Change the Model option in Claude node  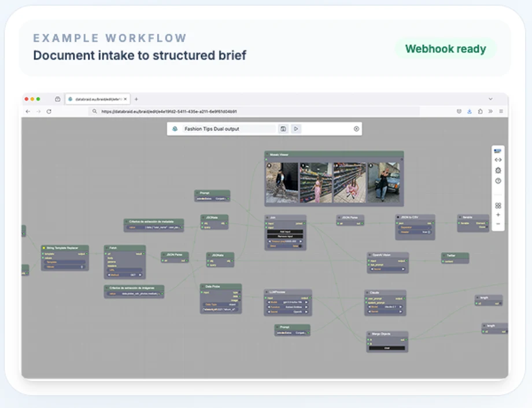pos(385,307)
